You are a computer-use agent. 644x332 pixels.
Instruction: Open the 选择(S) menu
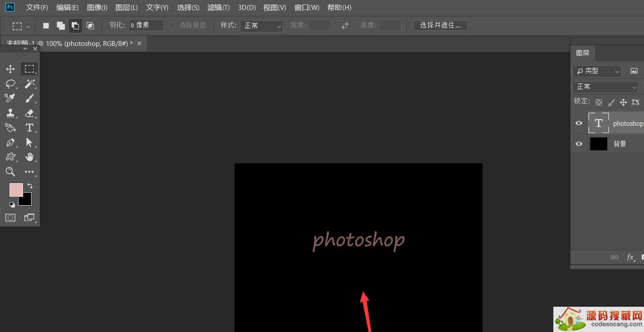click(x=188, y=8)
